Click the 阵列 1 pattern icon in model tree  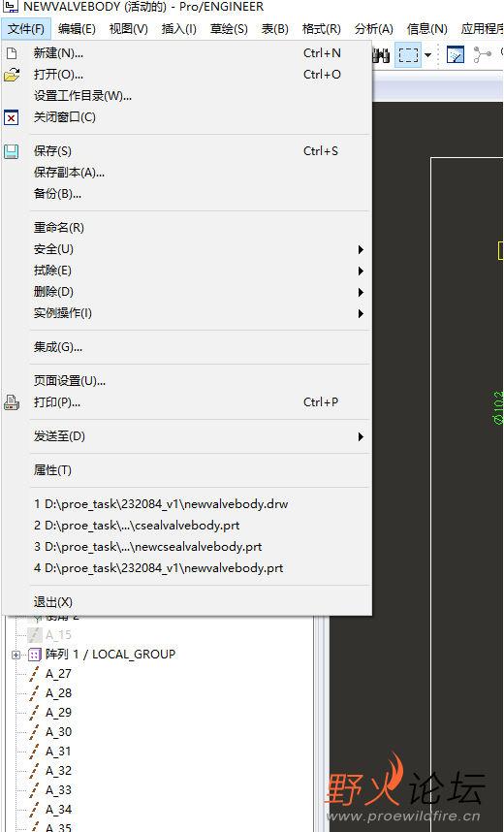point(35,655)
